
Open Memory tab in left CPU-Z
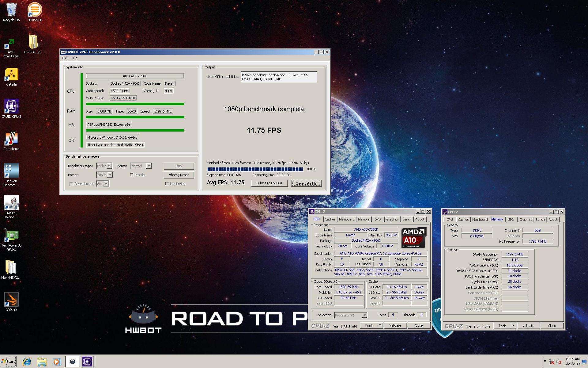tap(364, 219)
